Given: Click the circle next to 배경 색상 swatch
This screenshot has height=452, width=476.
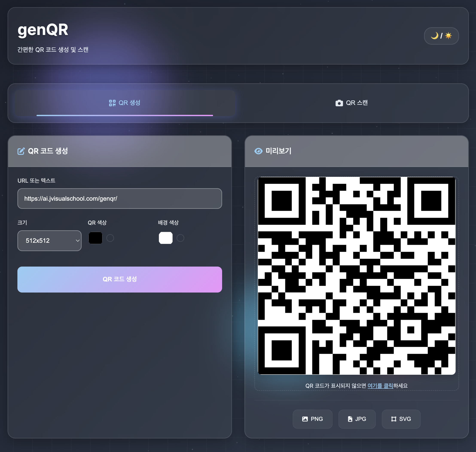Looking at the screenshot, I should (180, 238).
